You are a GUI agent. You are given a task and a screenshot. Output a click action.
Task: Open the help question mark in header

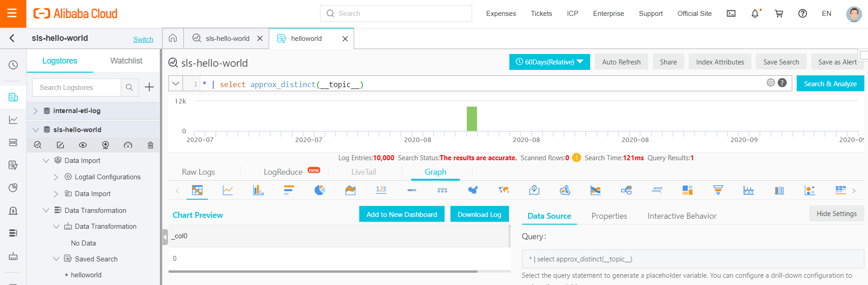point(803,14)
